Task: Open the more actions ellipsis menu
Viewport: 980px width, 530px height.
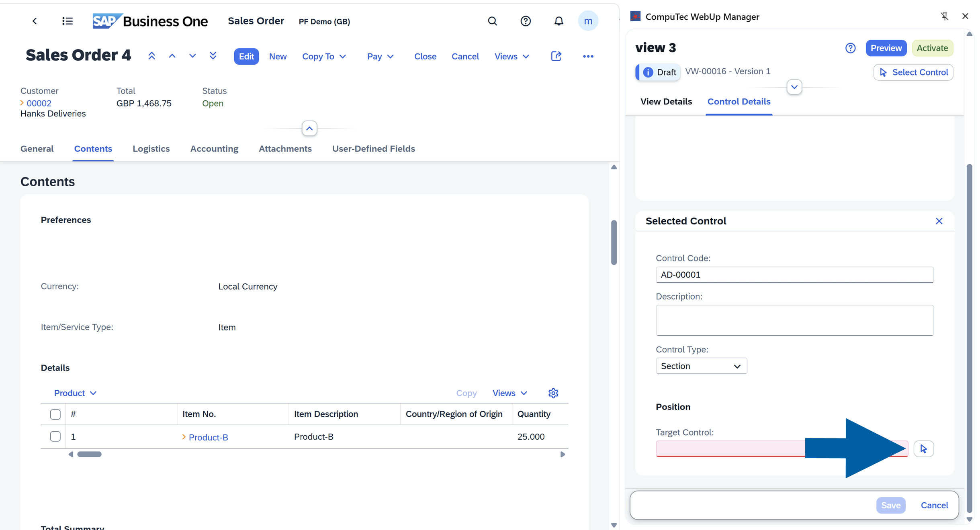Action: (x=588, y=56)
